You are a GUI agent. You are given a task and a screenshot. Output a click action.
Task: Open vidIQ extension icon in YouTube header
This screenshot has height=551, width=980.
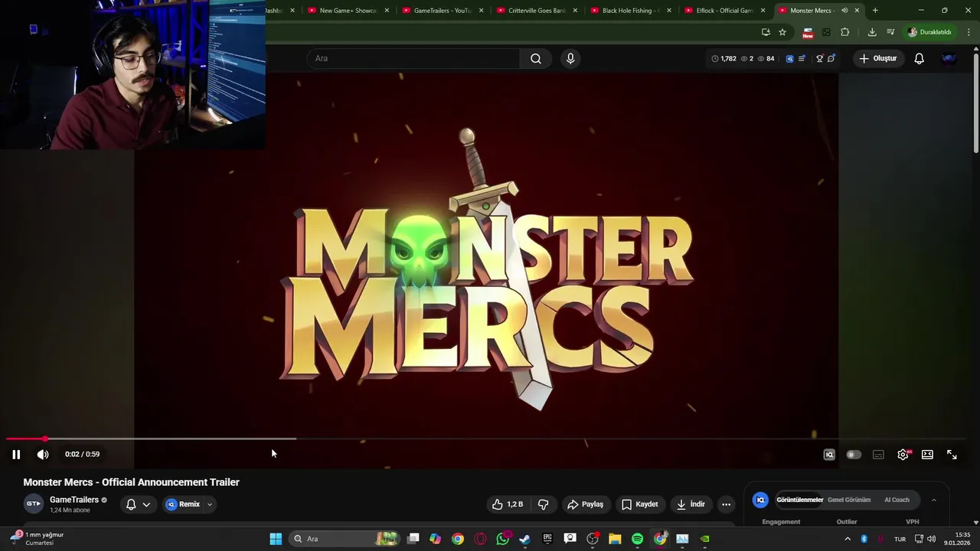[x=789, y=58]
